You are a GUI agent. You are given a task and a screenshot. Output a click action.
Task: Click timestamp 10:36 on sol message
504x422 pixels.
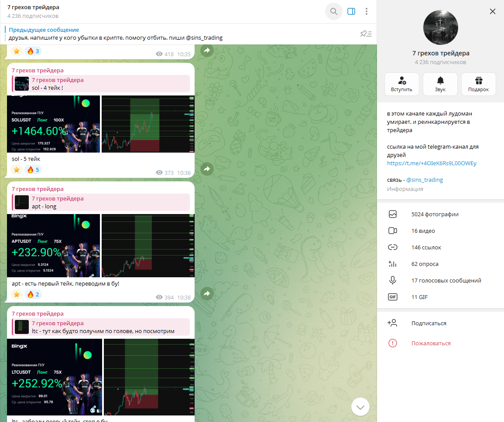tap(184, 173)
